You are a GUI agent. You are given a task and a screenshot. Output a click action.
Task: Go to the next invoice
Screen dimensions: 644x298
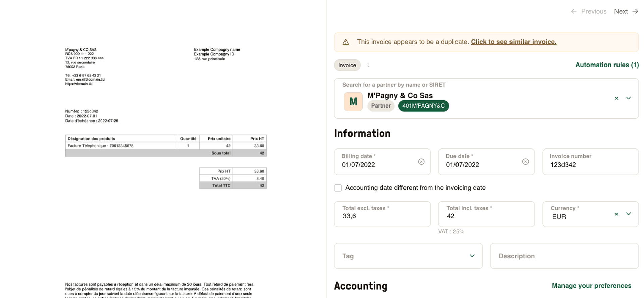click(626, 11)
